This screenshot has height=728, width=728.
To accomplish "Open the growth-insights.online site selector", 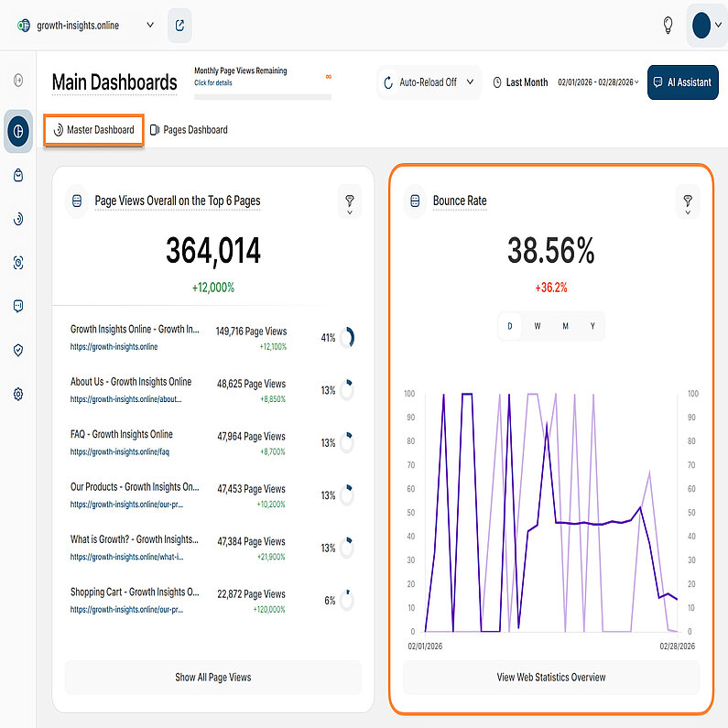I will pos(86,25).
